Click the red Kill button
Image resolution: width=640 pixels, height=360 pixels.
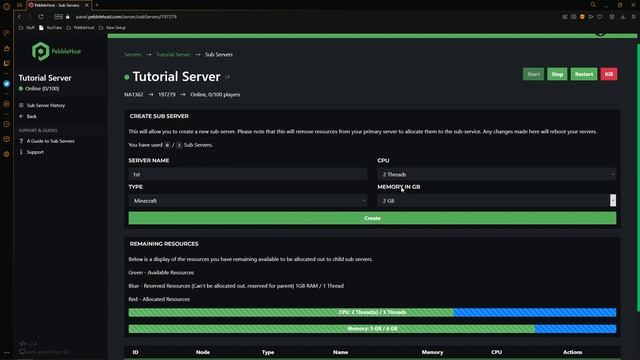(x=609, y=74)
